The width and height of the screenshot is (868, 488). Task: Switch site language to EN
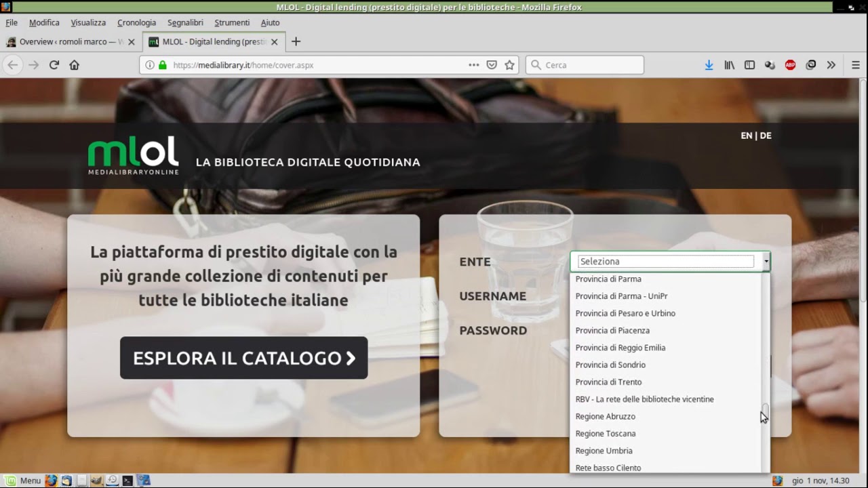pos(747,136)
